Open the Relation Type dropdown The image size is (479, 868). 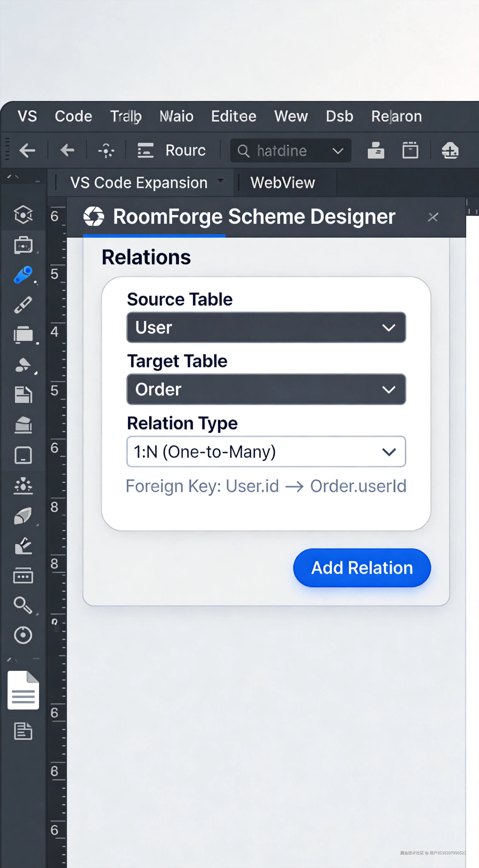266,452
